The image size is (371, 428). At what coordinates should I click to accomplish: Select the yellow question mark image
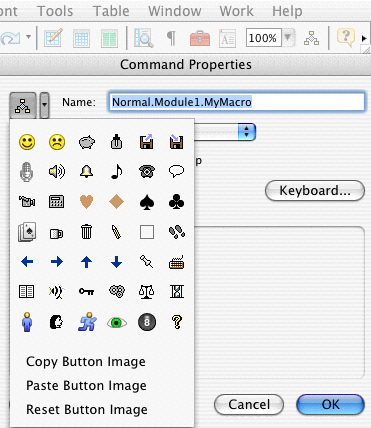[x=177, y=322]
